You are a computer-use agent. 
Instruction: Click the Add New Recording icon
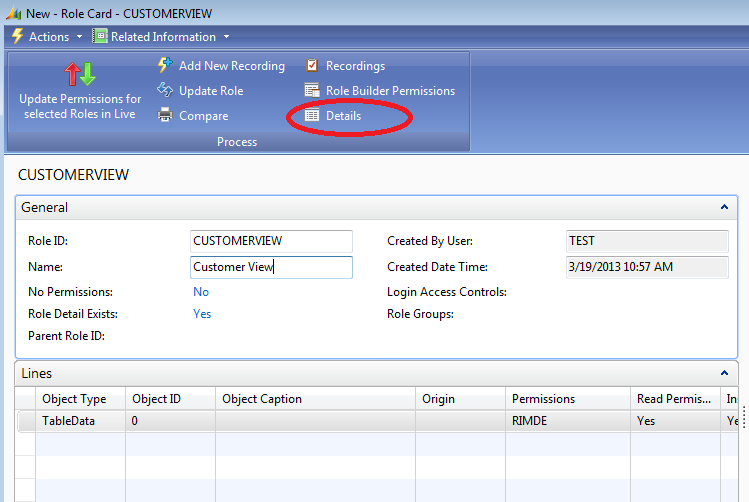(165, 66)
